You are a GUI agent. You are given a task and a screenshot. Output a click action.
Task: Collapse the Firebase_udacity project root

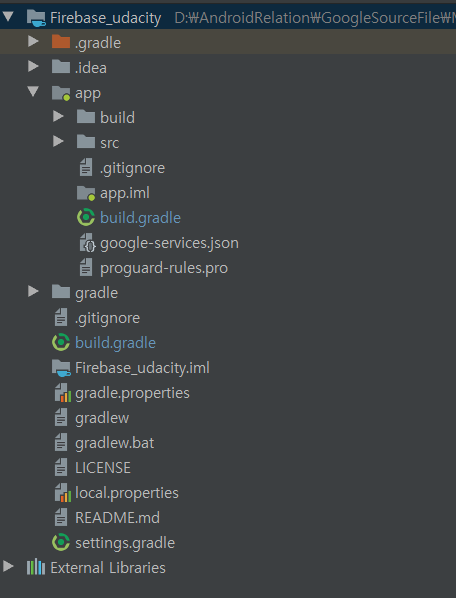point(8,17)
